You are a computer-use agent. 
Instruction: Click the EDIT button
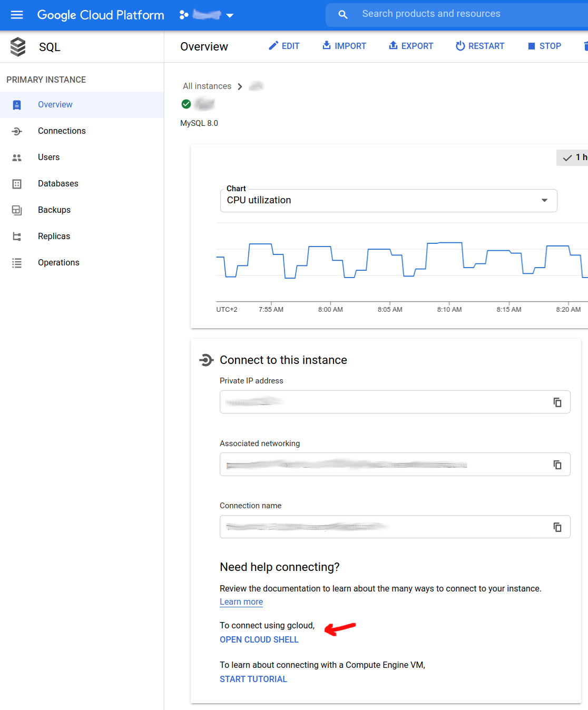[284, 46]
